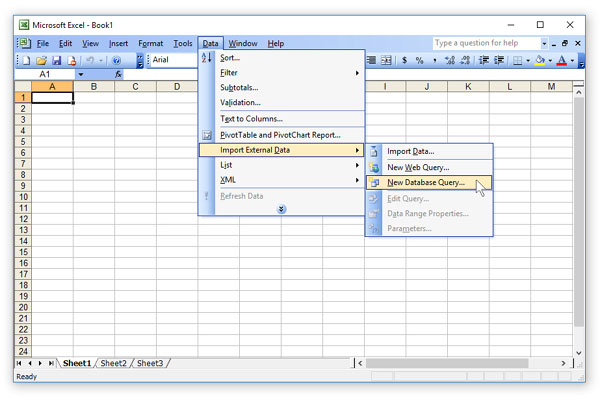The image size is (600, 398).
Task: Click the Decrease Decimal icon
Action: (465, 60)
